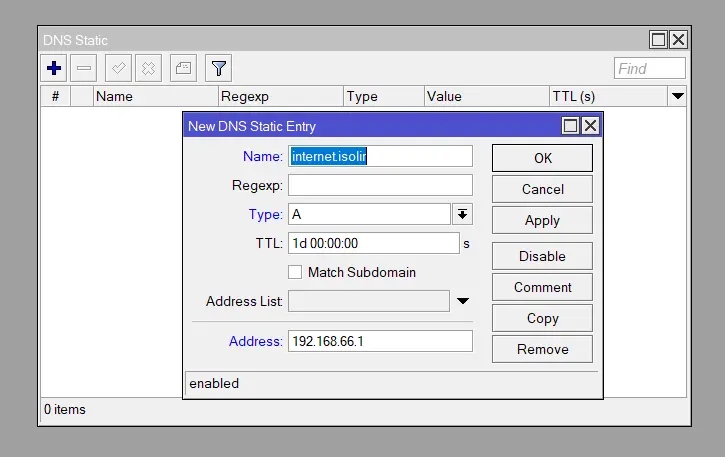
Task: Click the checkmark Enable toolbar icon
Action: [119, 68]
